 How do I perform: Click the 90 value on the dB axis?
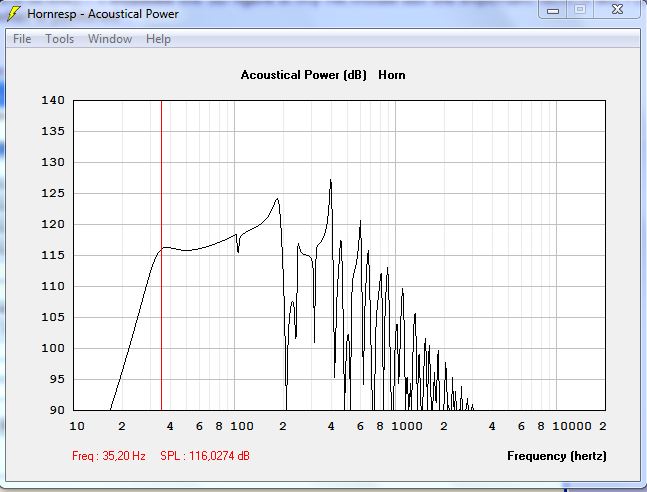click(x=57, y=410)
